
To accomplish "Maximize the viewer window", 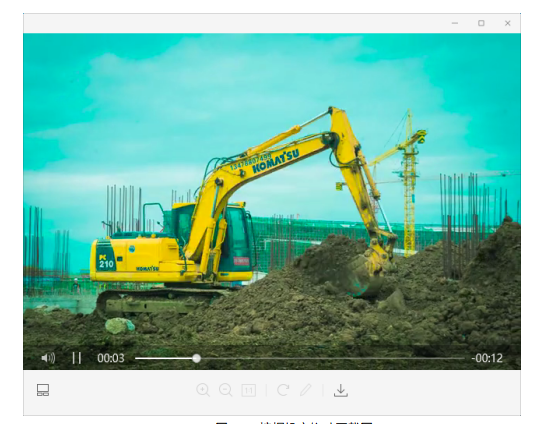I will (x=481, y=23).
